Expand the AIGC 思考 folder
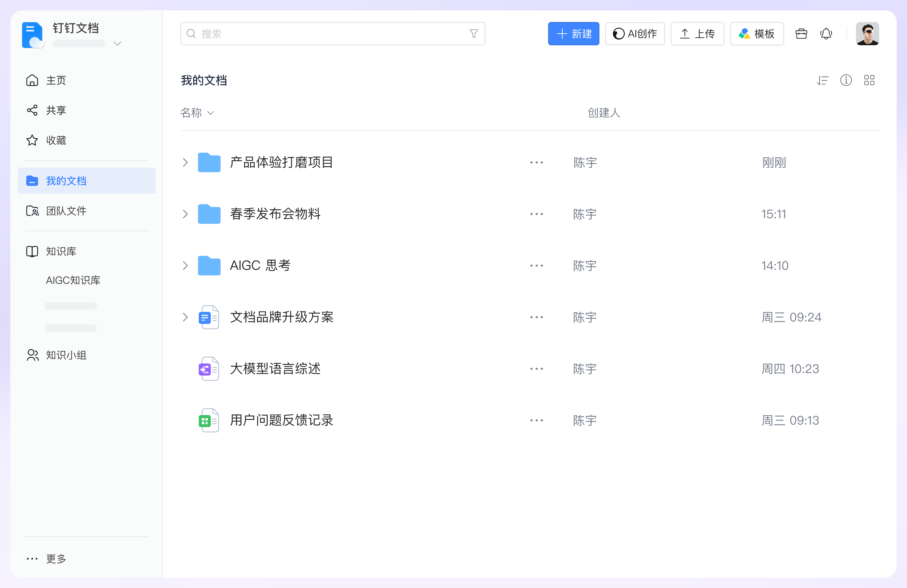This screenshot has width=907, height=588. coord(185,265)
